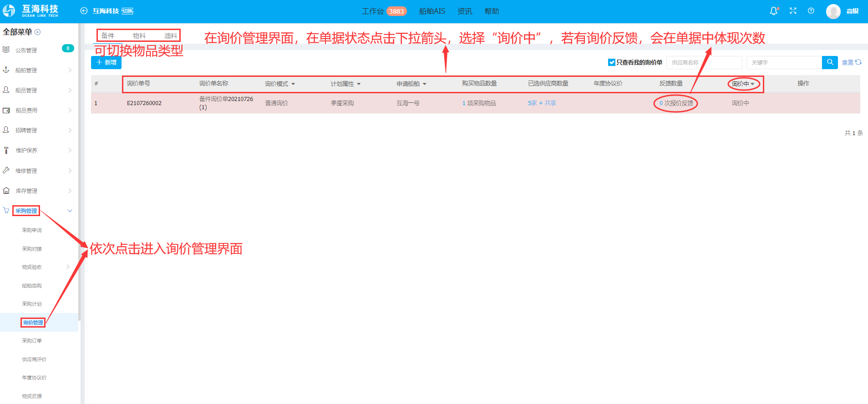868x404 pixels.
Task: Open the help question-mark icon
Action: pos(811,11)
